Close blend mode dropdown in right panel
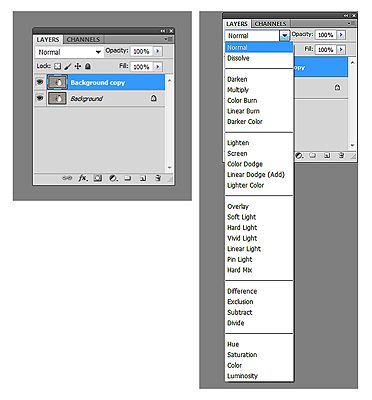The width and height of the screenshot is (372, 400). (x=284, y=35)
